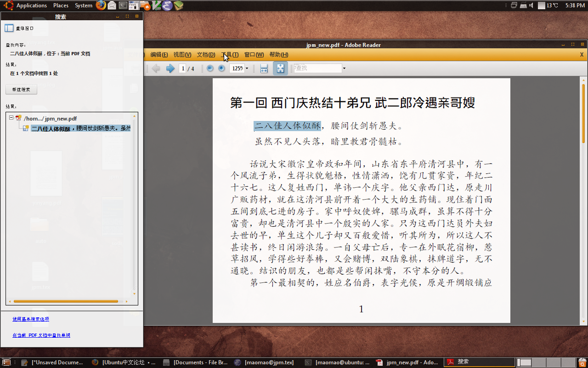This screenshot has height=368, width=588.
Task: Switch to the Documents - File Browser taskbar window
Action: [x=196, y=362]
